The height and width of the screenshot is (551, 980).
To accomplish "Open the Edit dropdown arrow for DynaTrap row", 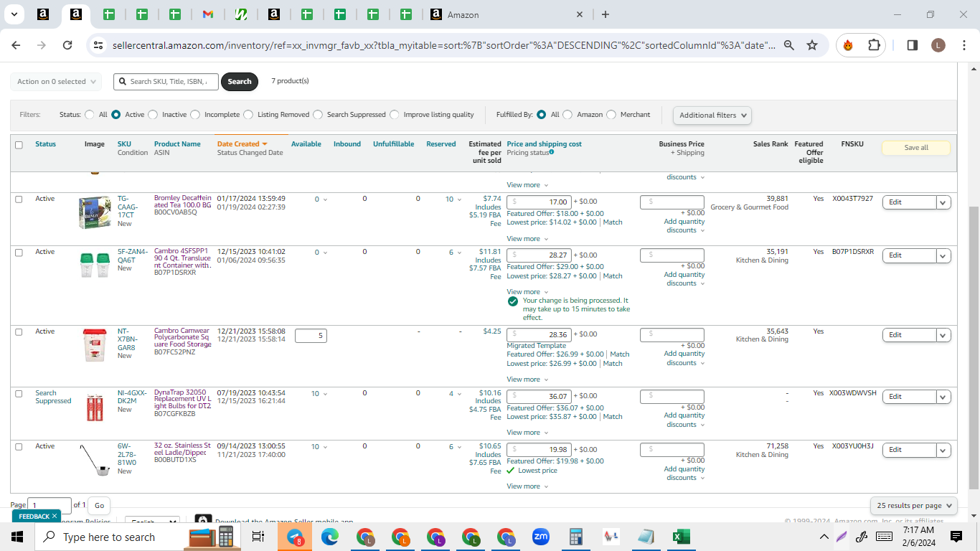I will (x=944, y=397).
